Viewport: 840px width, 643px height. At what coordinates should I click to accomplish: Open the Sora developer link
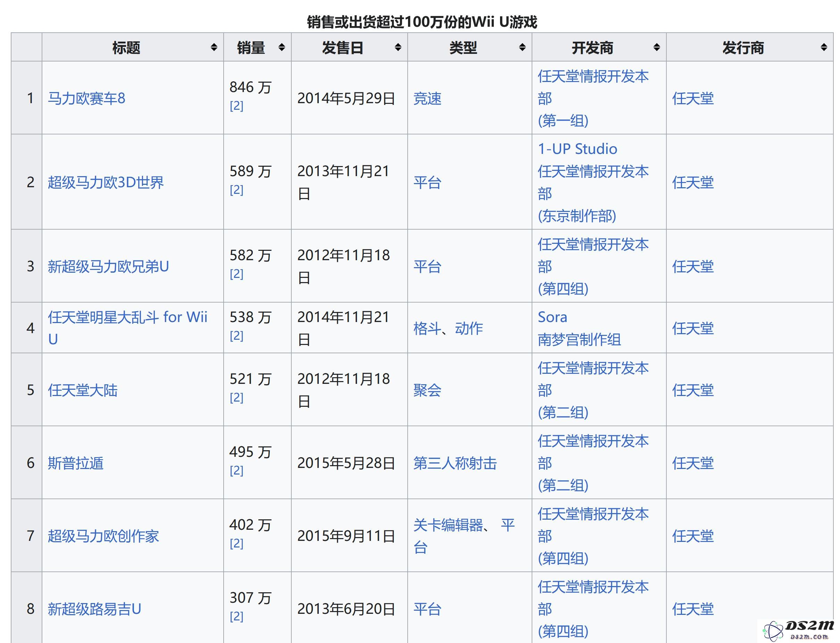tap(553, 317)
